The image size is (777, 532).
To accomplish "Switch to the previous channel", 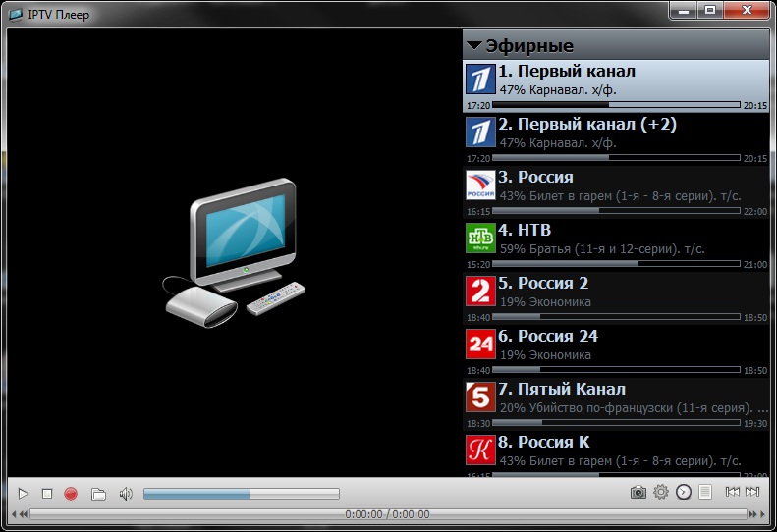I will (732, 492).
